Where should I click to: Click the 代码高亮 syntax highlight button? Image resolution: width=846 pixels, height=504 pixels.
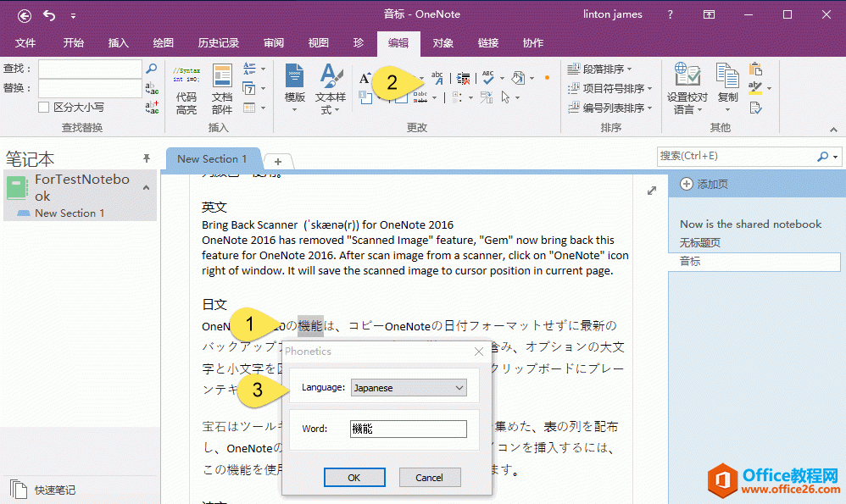click(x=186, y=89)
